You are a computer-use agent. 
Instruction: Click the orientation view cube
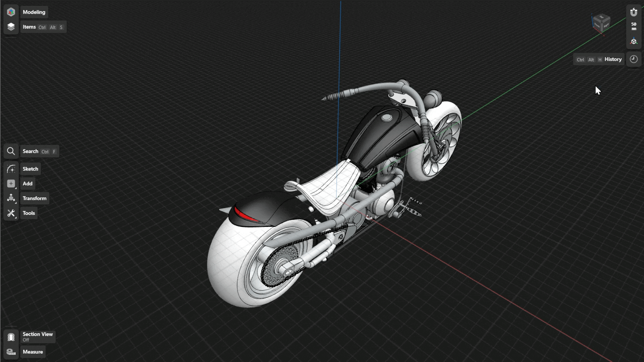[601, 23]
